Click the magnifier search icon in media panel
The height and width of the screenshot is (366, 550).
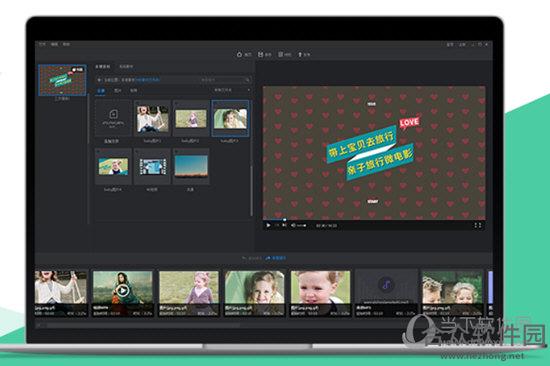pos(248,80)
